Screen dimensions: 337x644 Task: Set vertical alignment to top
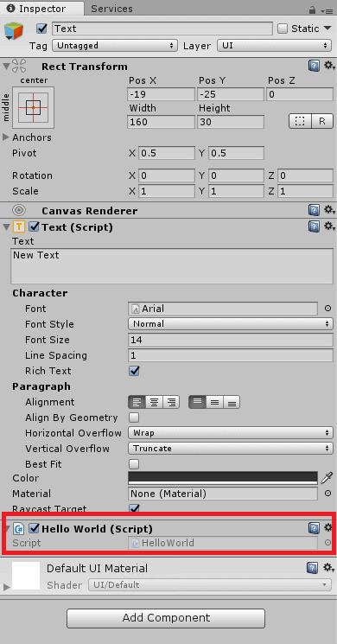[x=197, y=402]
